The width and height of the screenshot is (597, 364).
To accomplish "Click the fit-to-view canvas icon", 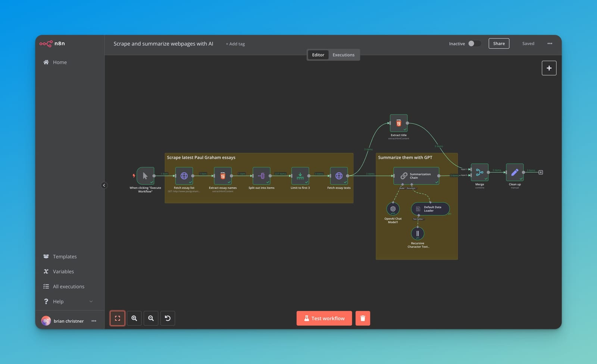I will point(117,318).
